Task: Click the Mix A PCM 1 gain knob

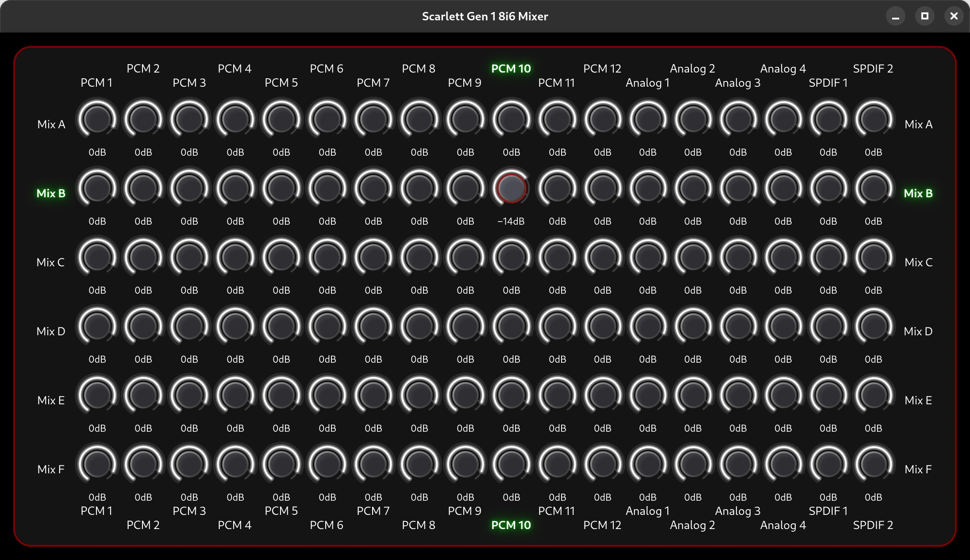Action: point(97,119)
